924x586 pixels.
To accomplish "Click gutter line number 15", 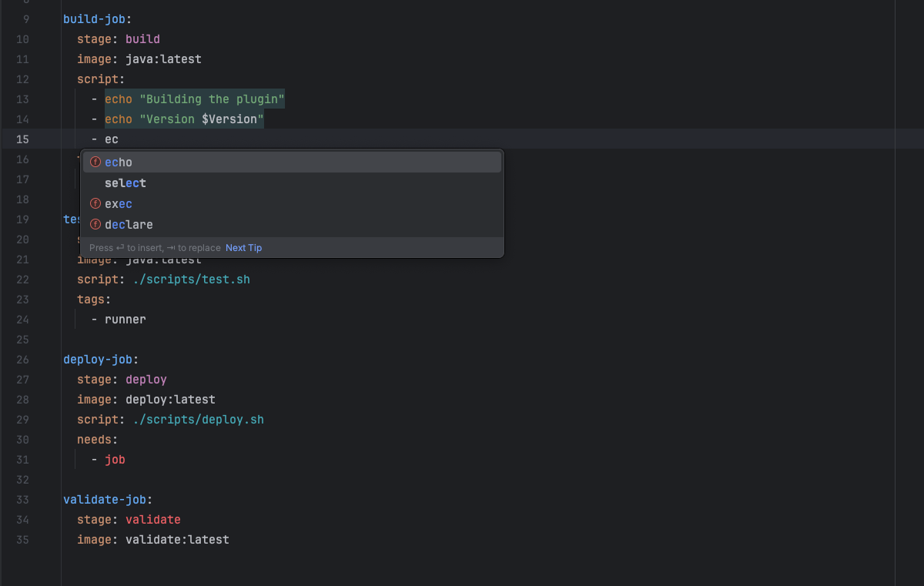I will [22, 139].
